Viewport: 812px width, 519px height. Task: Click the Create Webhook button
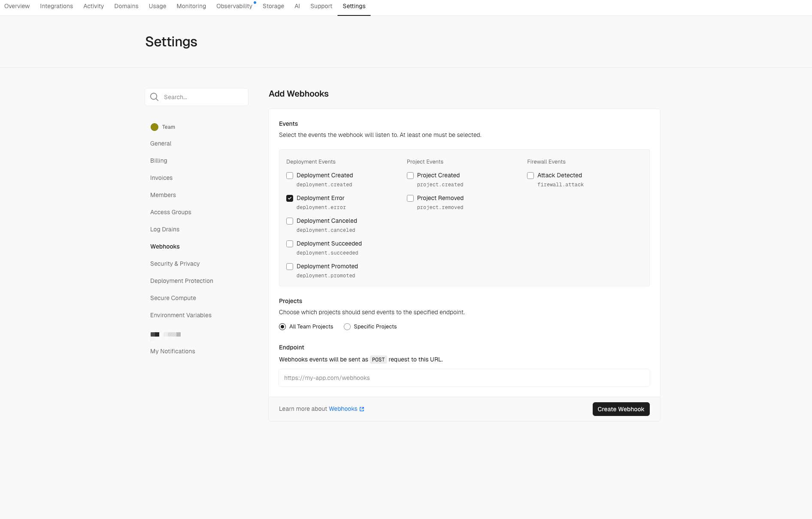(x=621, y=409)
